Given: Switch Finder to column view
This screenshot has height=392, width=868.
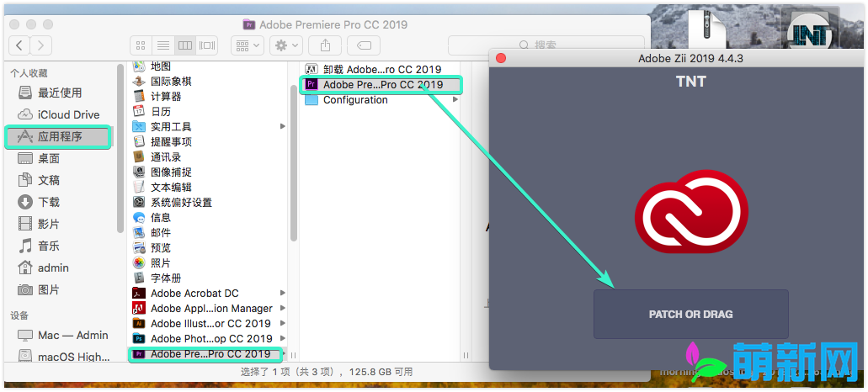Looking at the screenshot, I should tap(185, 45).
